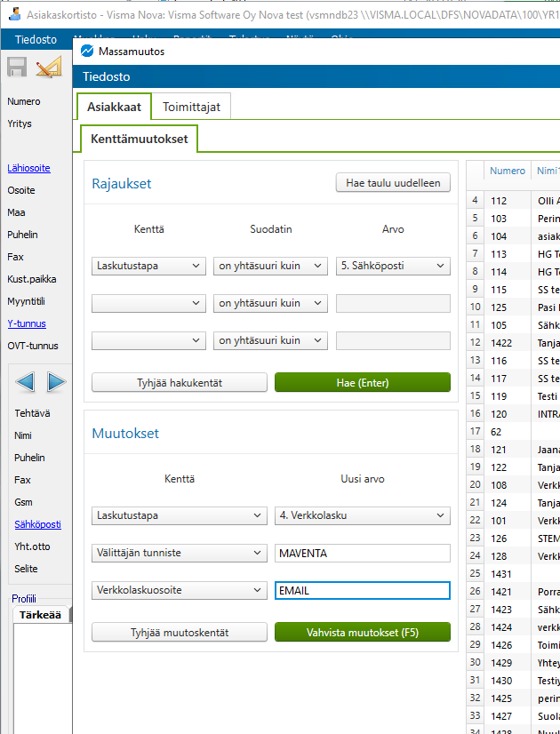Click the MAVENTA text field
The width and height of the screenshot is (560, 734).
pyautogui.click(x=363, y=554)
